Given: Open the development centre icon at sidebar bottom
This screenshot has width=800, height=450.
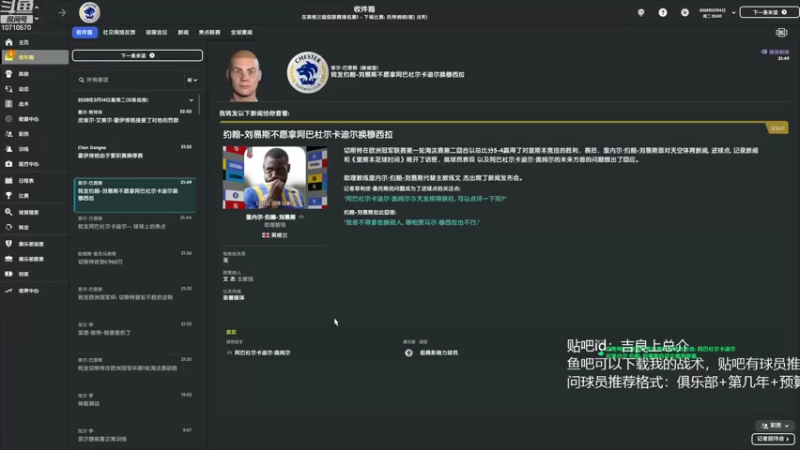Looking at the screenshot, I should [9, 290].
